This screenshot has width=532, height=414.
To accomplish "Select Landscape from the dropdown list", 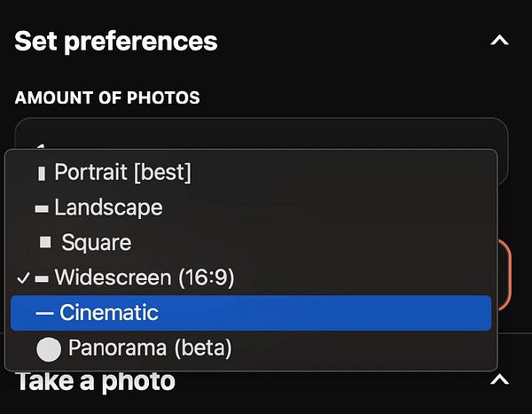I will (x=108, y=207).
